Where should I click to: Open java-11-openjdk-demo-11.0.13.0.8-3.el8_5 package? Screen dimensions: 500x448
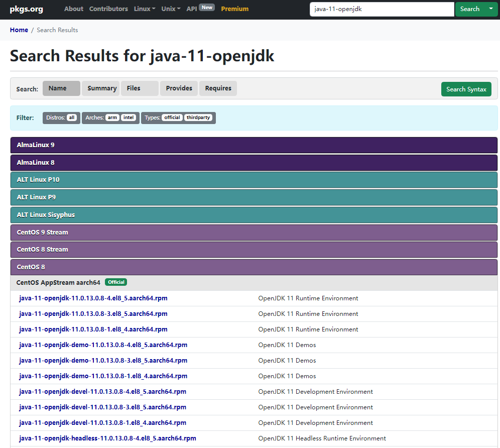tap(103, 361)
